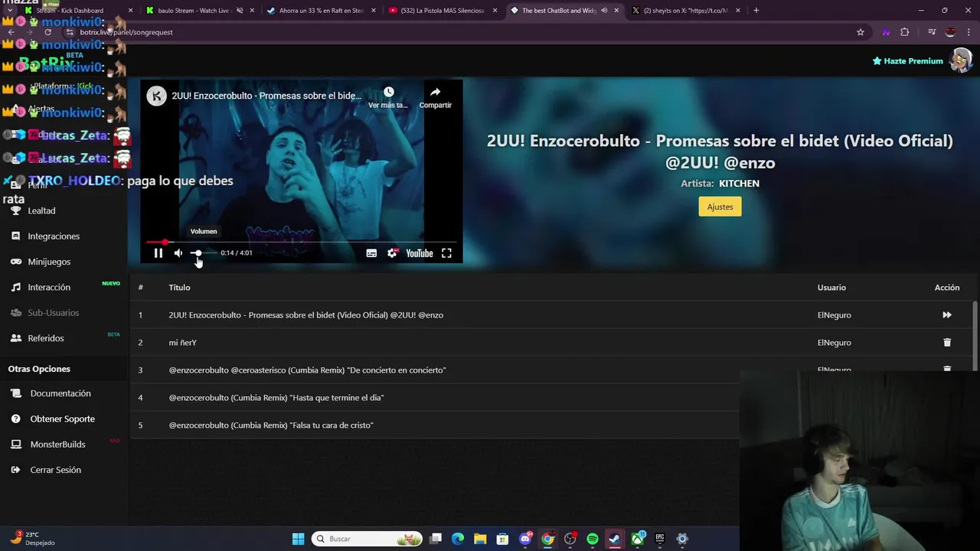Viewport: 980px width, 551px height.
Task: Click the Windows Start button
Action: 298,539
